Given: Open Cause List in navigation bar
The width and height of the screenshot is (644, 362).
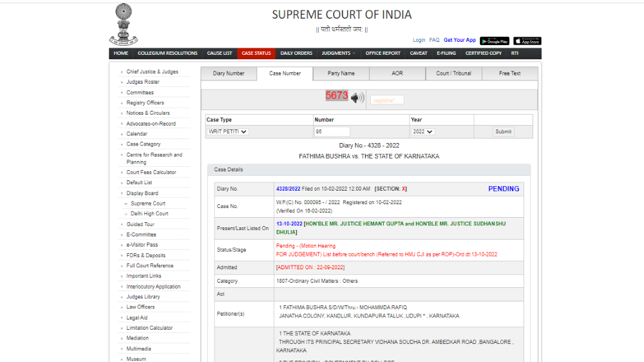Looking at the screenshot, I should (220, 53).
